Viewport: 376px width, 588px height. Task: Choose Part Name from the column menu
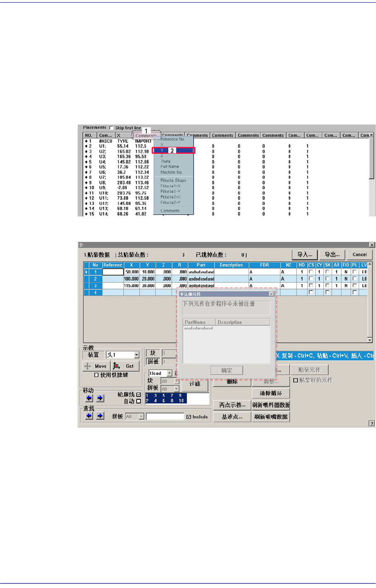(170, 167)
